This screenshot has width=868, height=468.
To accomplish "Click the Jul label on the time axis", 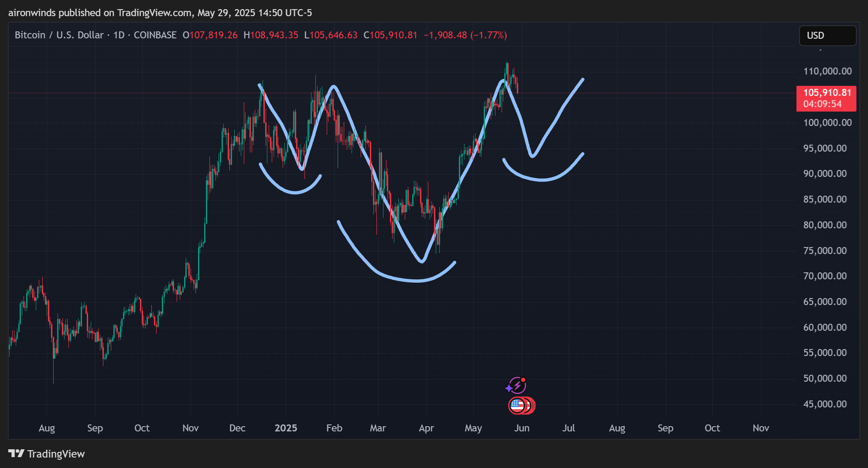I will coord(568,428).
